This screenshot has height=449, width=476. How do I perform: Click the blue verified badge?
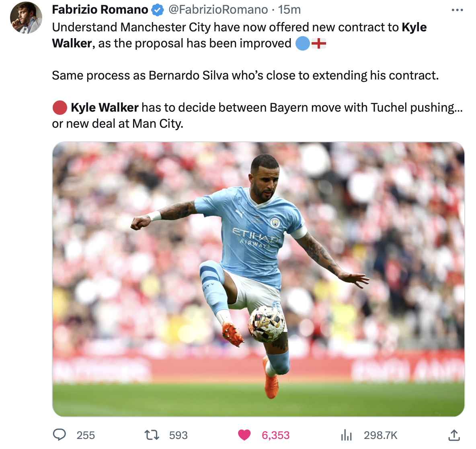coord(157,10)
